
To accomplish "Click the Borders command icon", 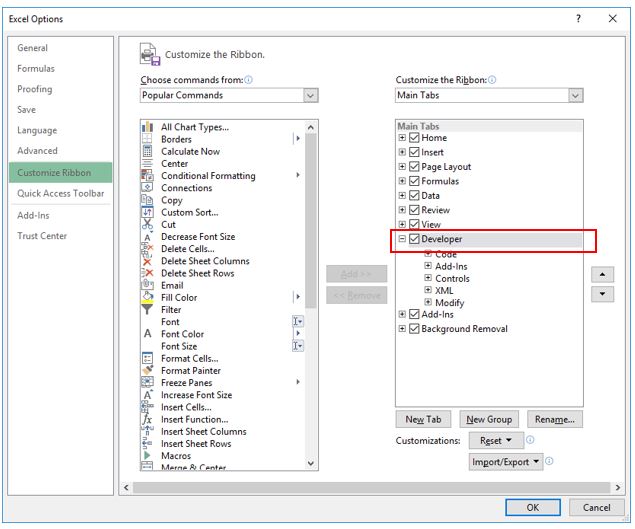I will (147, 139).
